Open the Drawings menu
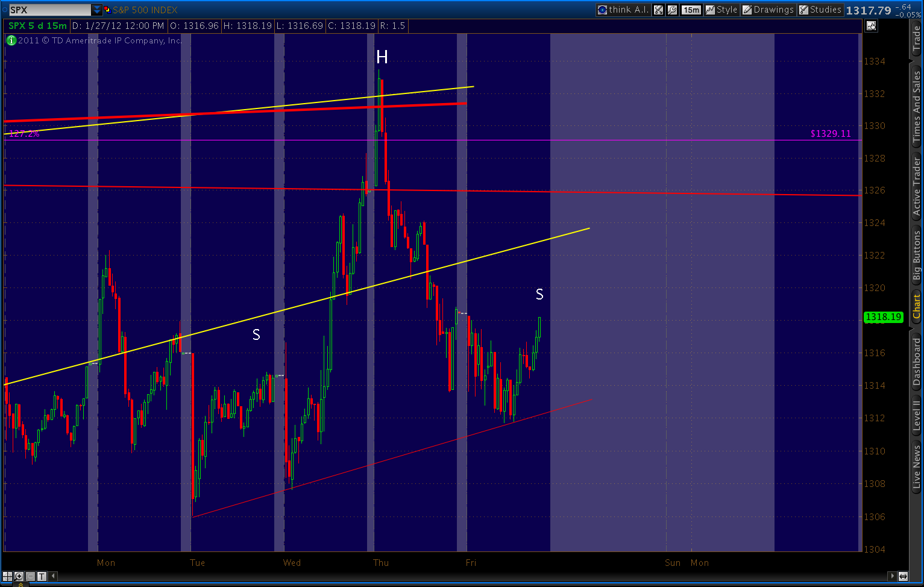 coord(768,10)
